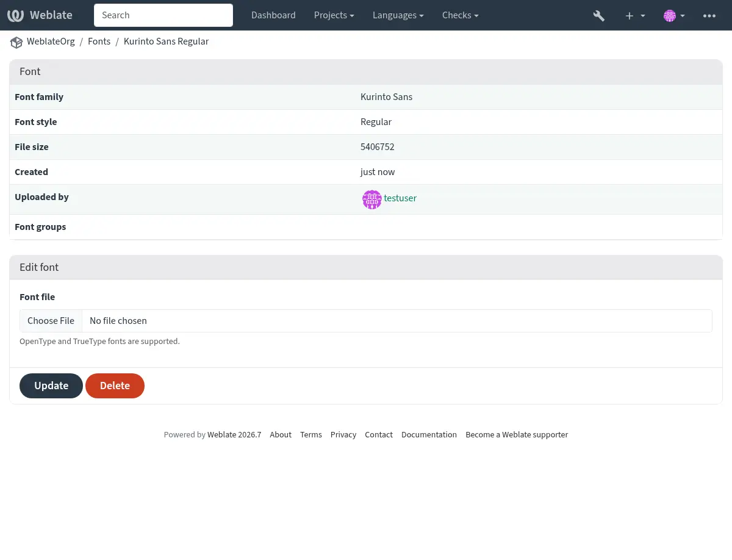
Task: Click the Font groups label
Action: pos(40,227)
